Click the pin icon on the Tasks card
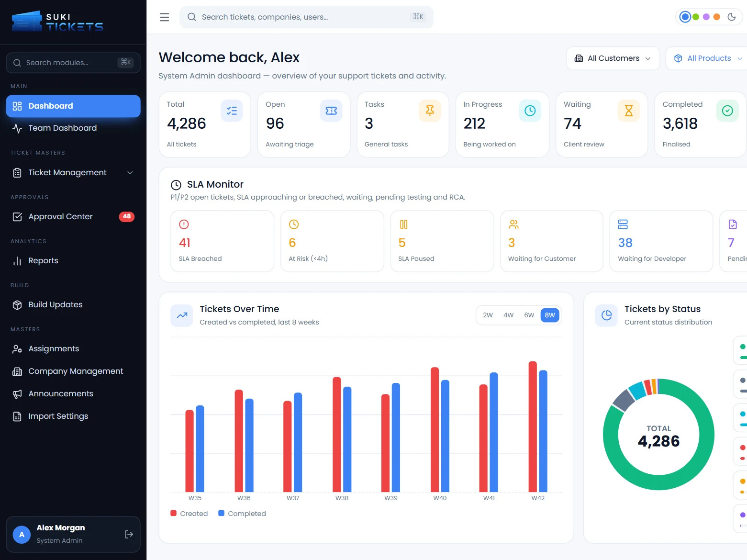747x560 pixels. [x=430, y=111]
